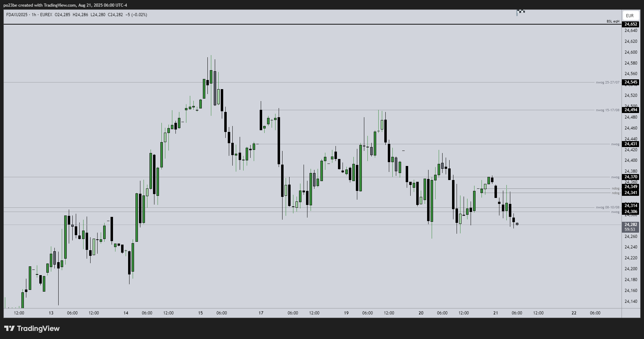This screenshot has height=339, width=644.
Task: Select the nwog 08-10/08 line label
Action: 608,207
